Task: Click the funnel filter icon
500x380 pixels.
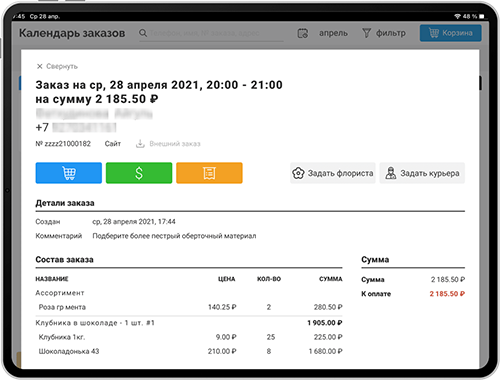Action: [366, 33]
